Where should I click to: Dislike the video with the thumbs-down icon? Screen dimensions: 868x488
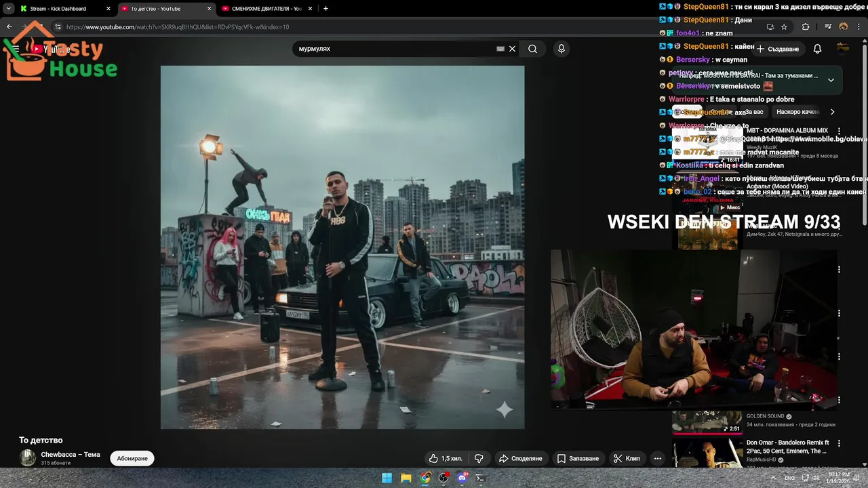479,458
